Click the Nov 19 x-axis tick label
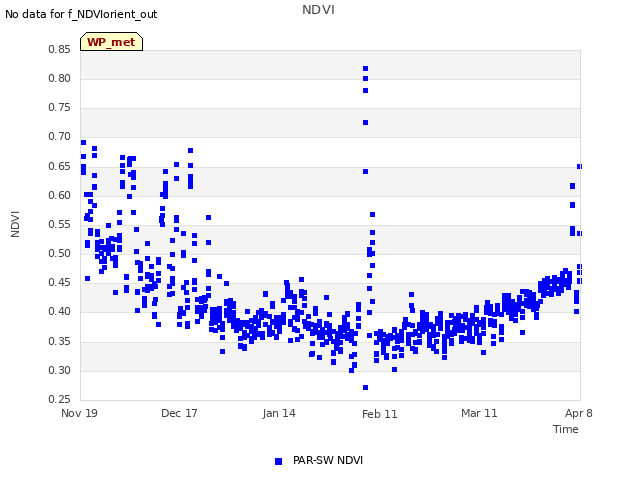 point(79,413)
